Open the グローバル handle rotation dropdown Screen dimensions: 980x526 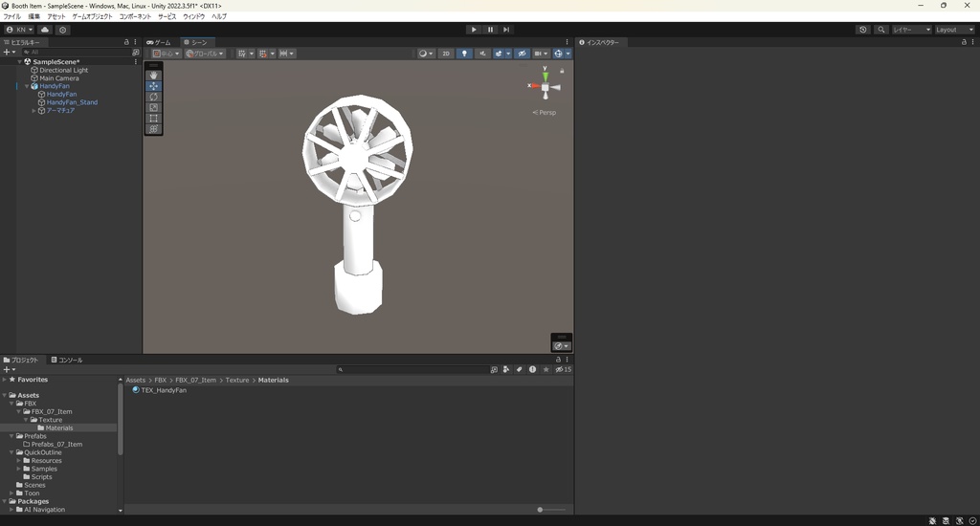point(205,54)
